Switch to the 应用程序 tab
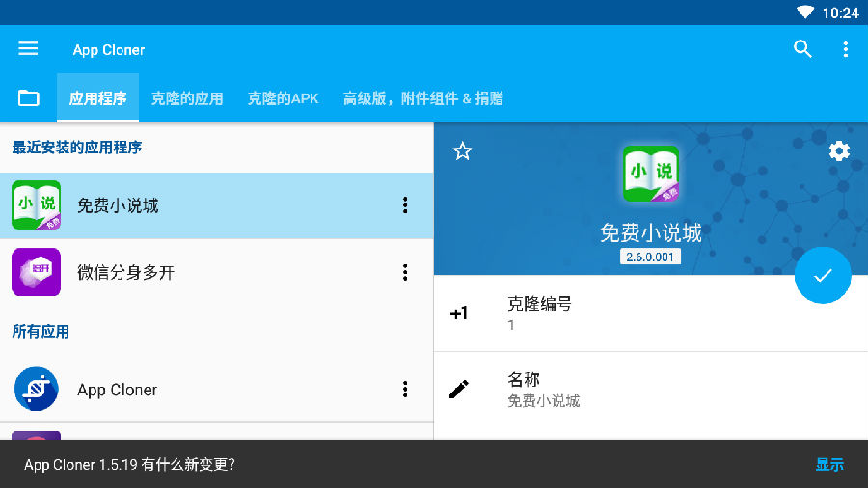 point(98,98)
